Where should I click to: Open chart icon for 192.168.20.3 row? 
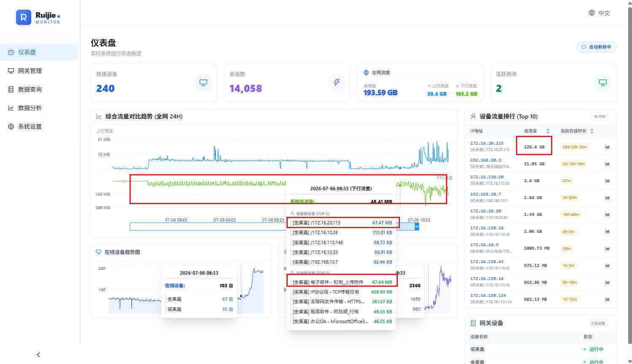point(607,164)
